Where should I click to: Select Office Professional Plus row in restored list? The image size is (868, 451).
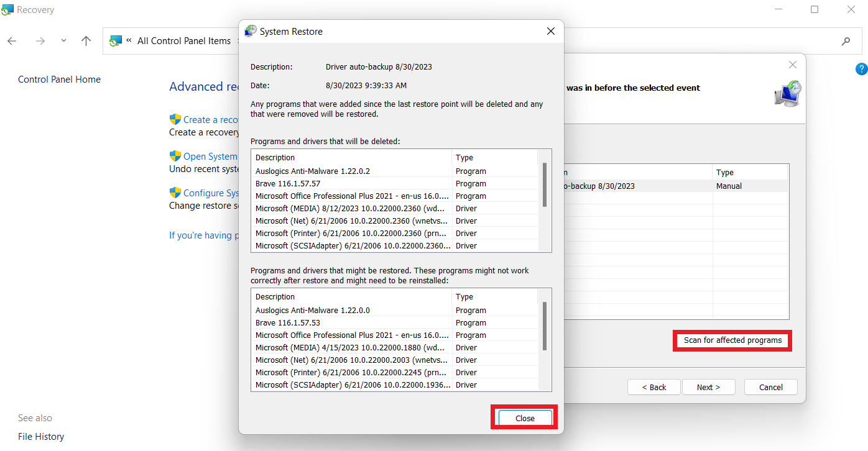395,335
